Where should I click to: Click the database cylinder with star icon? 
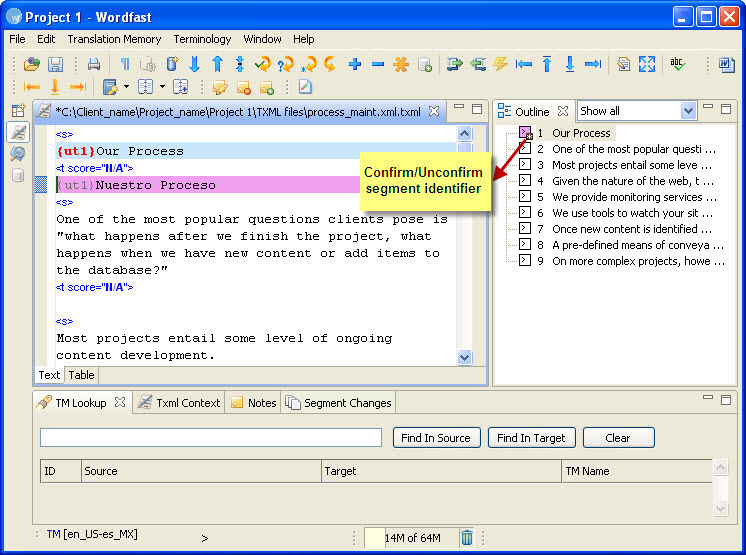pyautogui.click(x=172, y=64)
